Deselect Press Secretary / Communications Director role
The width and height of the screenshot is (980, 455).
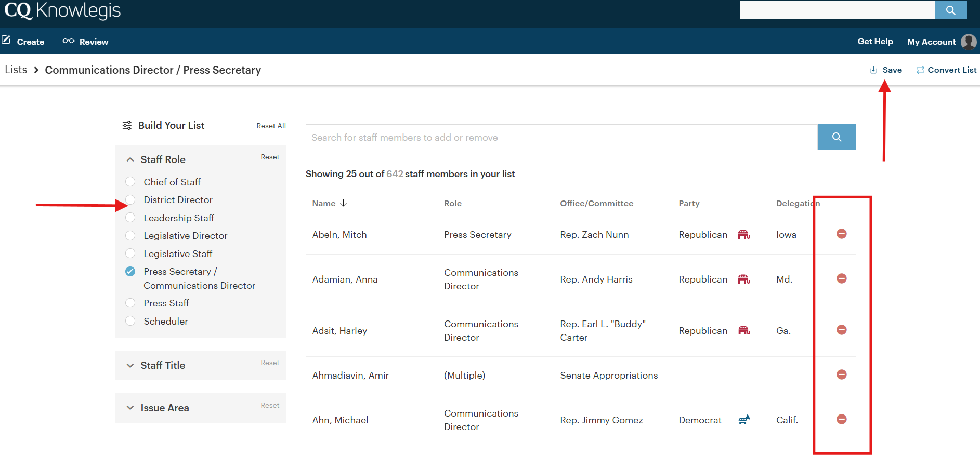(x=130, y=272)
